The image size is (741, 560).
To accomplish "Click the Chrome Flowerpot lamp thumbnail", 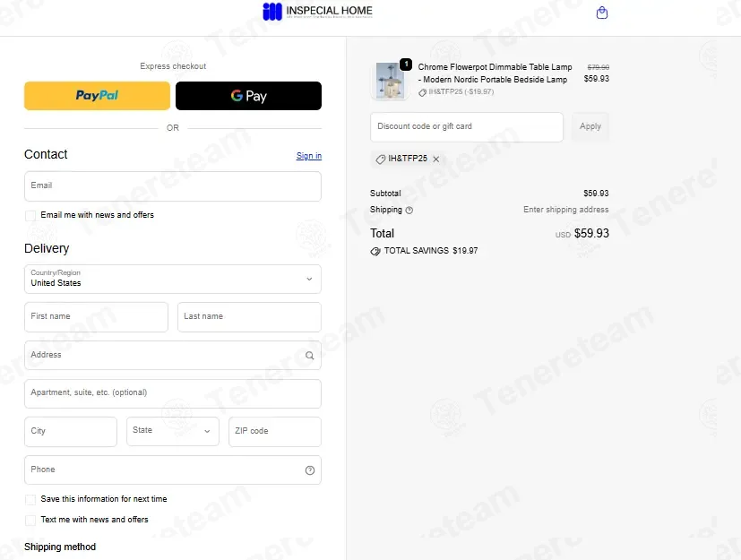I will coord(391,81).
